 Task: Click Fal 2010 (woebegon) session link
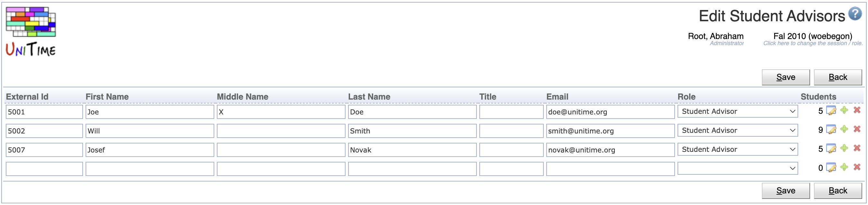coord(812,36)
